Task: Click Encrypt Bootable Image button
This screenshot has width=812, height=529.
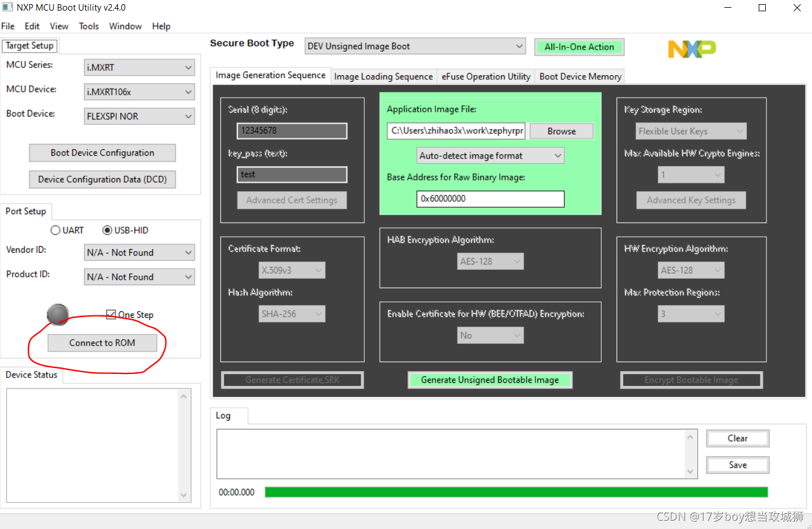Action: (x=691, y=380)
